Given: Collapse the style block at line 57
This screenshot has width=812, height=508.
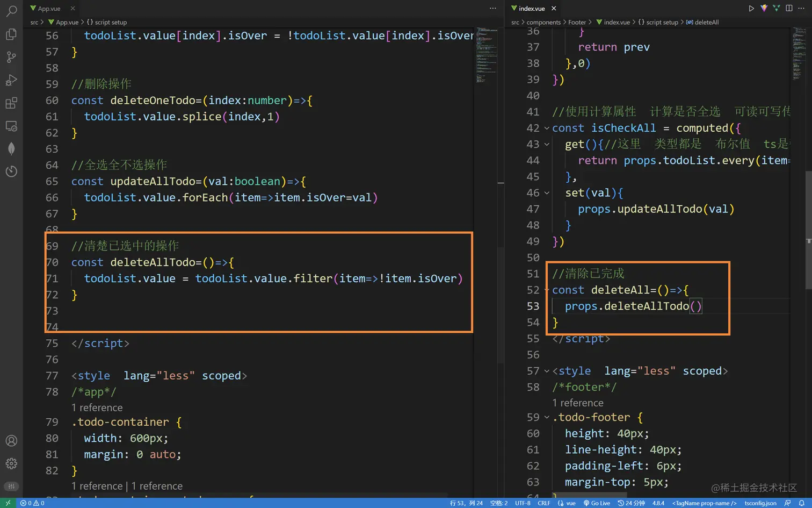Looking at the screenshot, I should 547,371.
